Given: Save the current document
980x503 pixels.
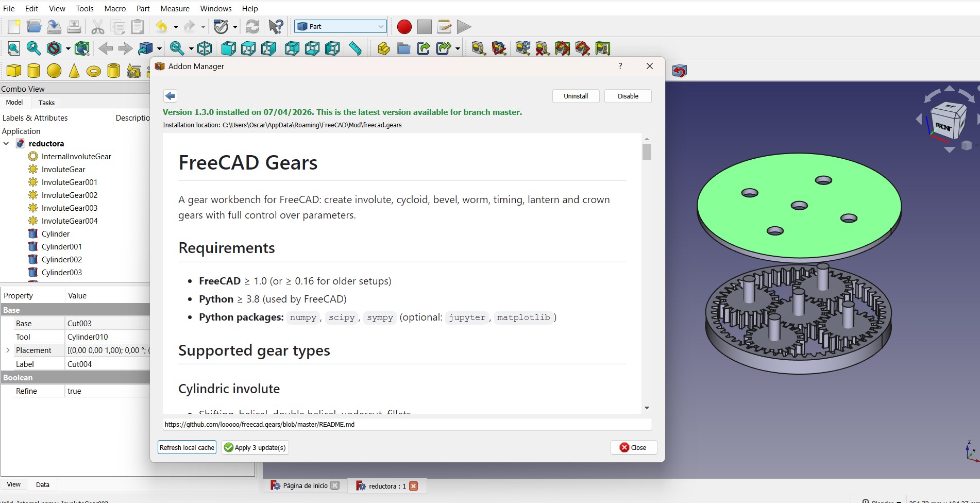Looking at the screenshot, I should pyautogui.click(x=54, y=26).
